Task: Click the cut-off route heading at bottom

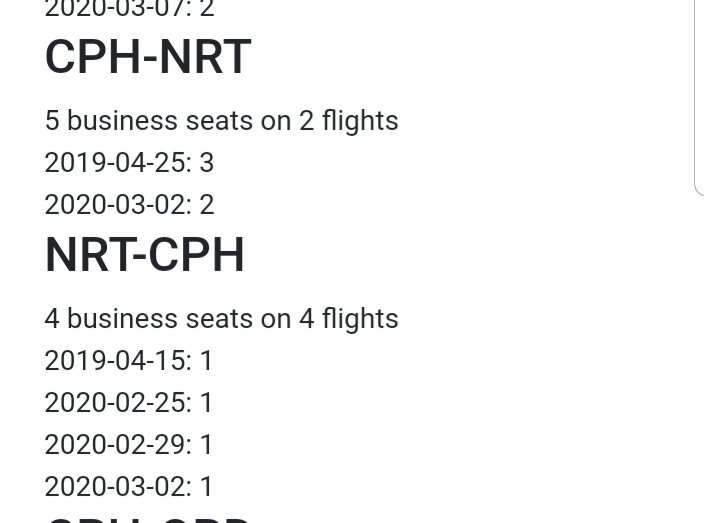Action: [x=148, y=517]
